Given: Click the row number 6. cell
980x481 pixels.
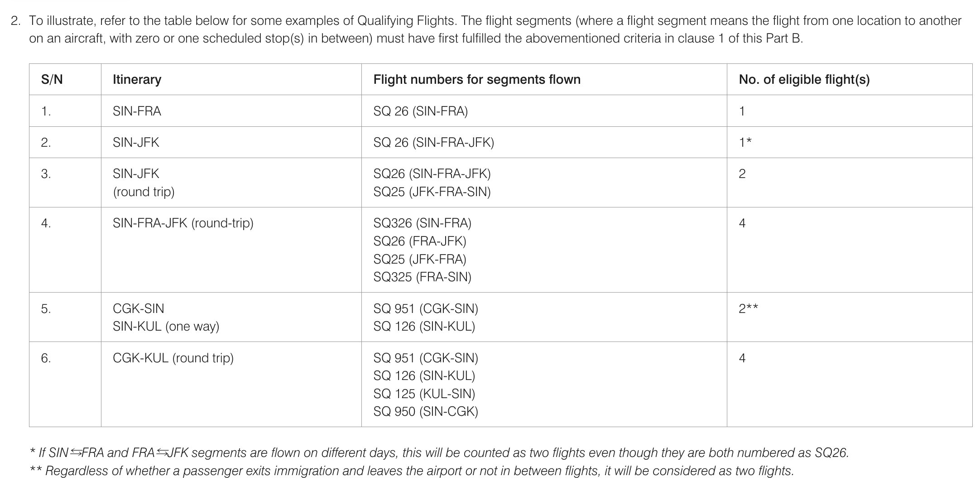Looking at the screenshot, I should (46, 358).
